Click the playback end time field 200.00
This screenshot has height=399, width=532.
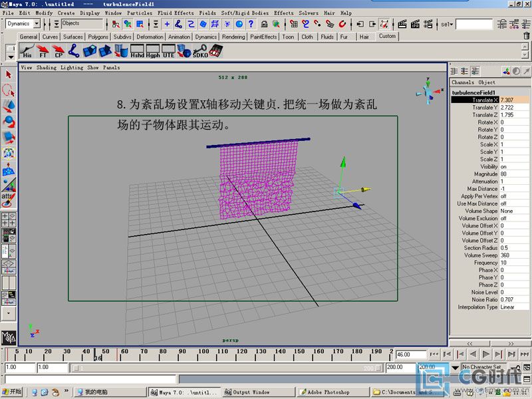pyautogui.click(x=400, y=367)
